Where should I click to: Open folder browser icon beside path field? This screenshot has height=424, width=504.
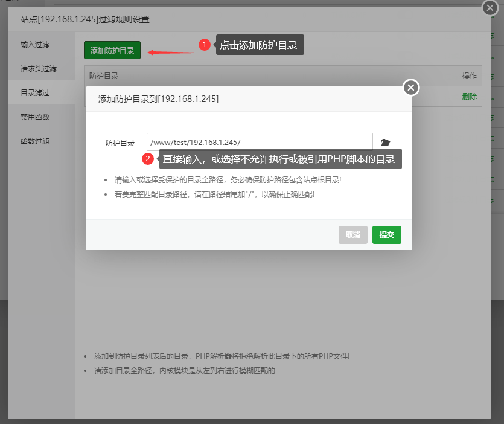(385, 143)
